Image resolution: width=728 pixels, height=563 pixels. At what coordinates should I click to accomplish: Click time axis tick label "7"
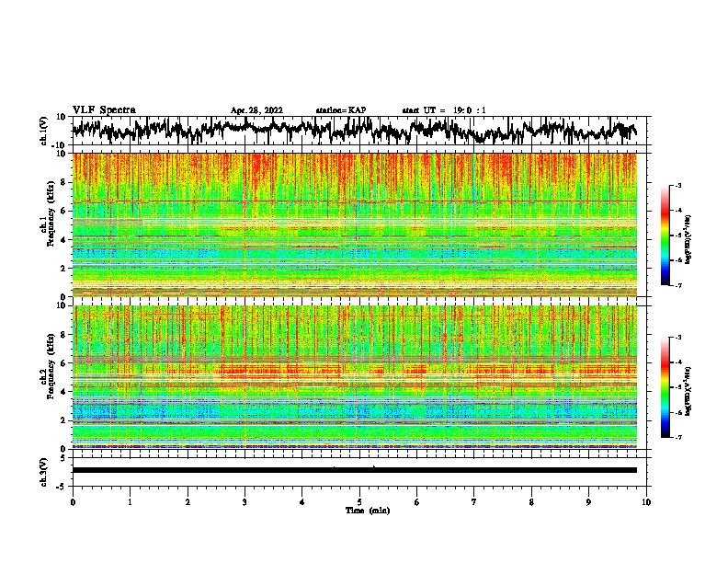pyautogui.click(x=474, y=502)
